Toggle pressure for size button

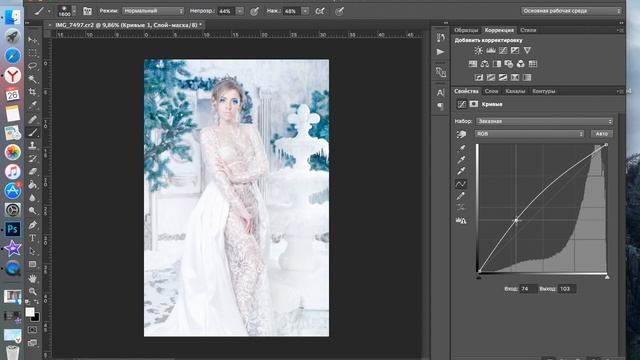tap(339, 11)
